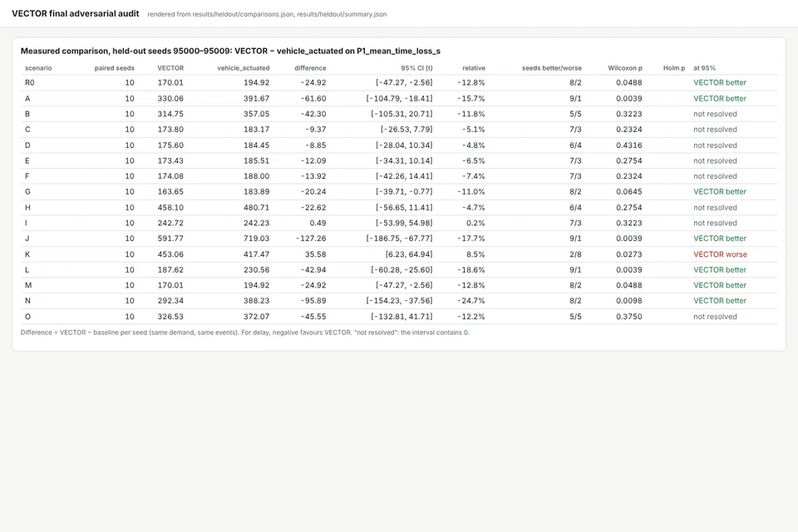This screenshot has height=532, width=798.
Task: Click the "0.4316" Wilcoxon p in row D
Action: coord(629,145)
